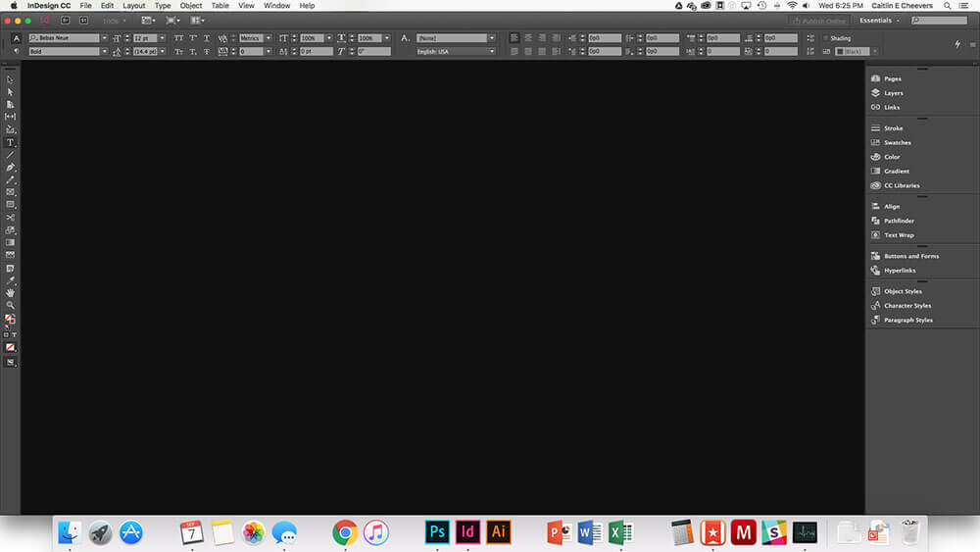Viewport: 980px width, 552px height.
Task: Open the Layout menu
Action: point(133,6)
